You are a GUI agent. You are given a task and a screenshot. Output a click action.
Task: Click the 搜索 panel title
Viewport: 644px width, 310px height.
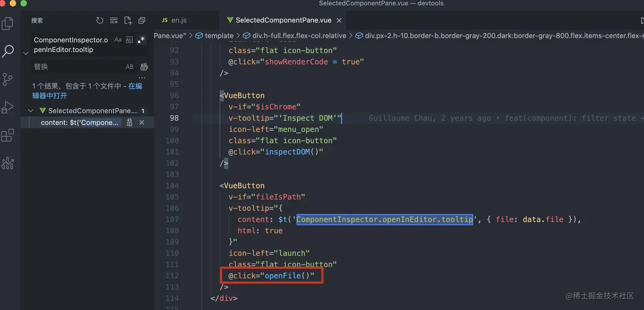click(37, 20)
